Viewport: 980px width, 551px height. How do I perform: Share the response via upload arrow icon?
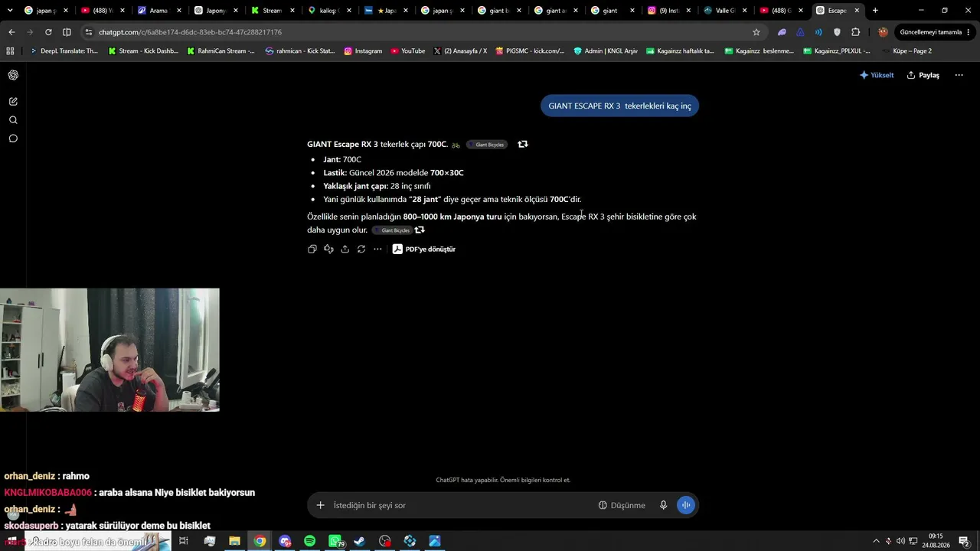pos(345,249)
